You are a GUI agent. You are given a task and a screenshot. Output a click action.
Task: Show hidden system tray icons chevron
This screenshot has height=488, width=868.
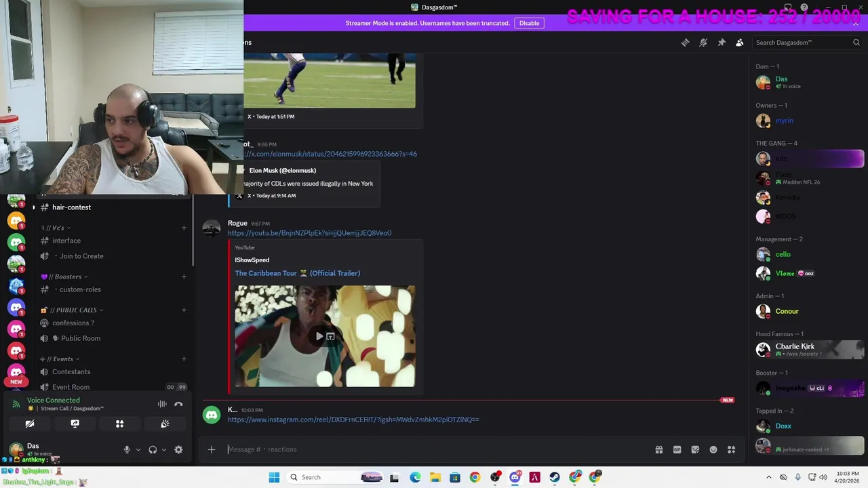click(x=768, y=477)
